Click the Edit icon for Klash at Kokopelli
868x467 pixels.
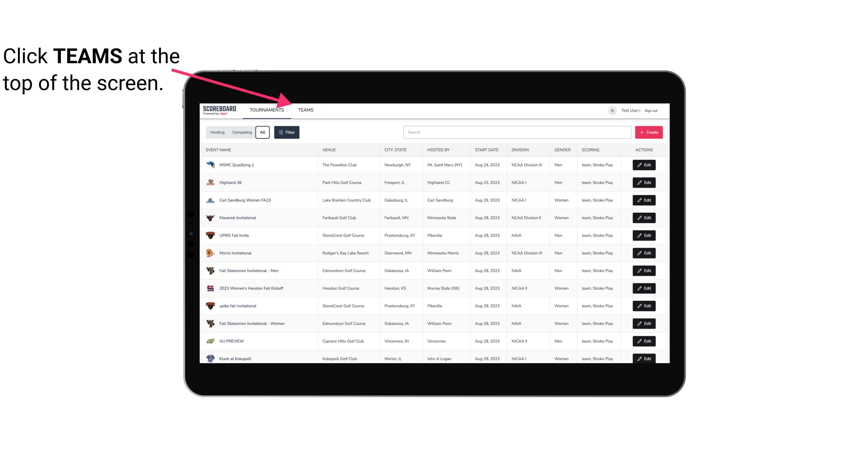644,358
